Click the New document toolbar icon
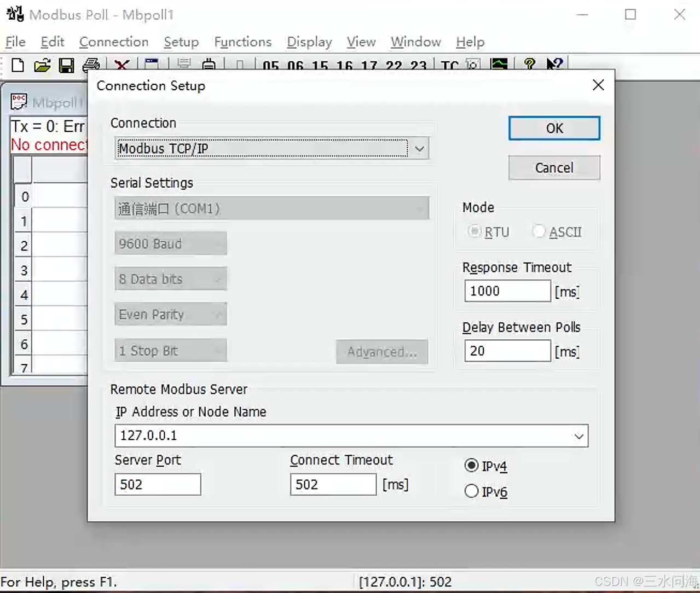The image size is (700, 593). 18,65
